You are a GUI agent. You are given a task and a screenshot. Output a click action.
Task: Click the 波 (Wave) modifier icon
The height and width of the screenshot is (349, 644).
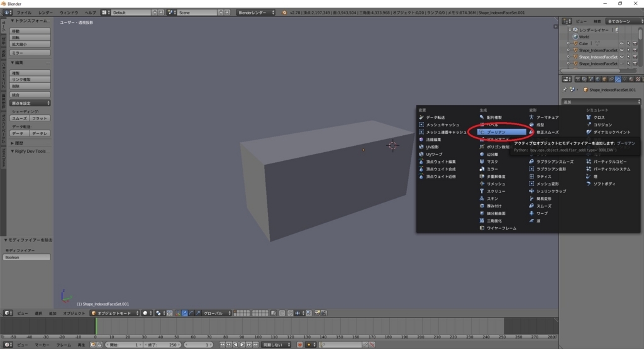531,221
